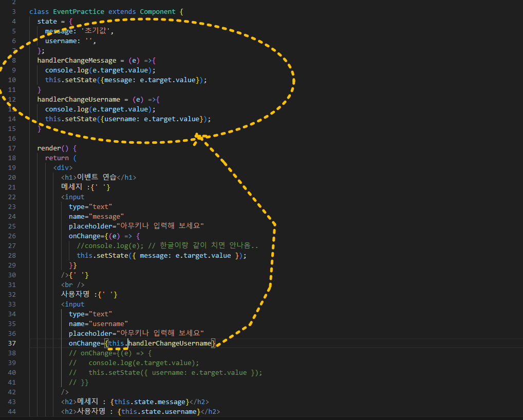Place cursor on "username: ''," in state

[70, 41]
